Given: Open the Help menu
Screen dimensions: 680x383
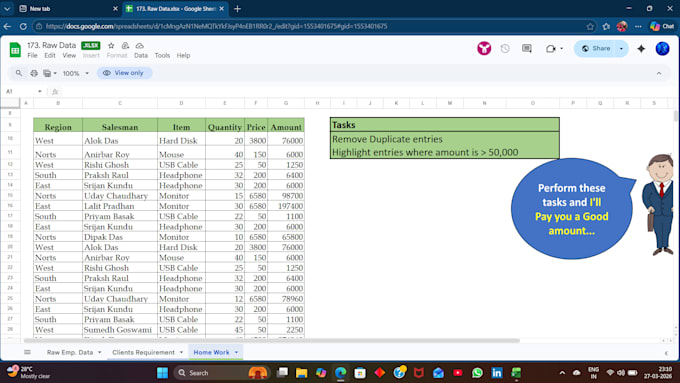Looking at the screenshot, I should [x=183, y=56].
